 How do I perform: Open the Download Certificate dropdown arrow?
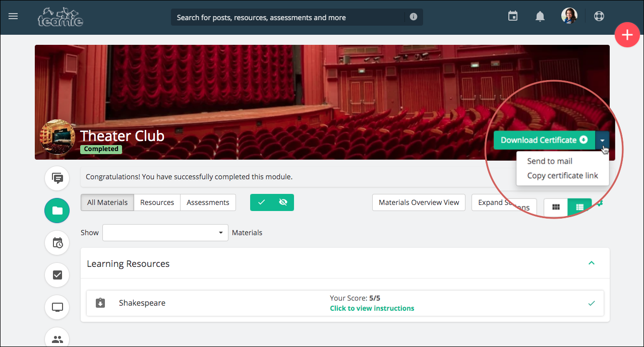pyautogui.click(x=602, y=140)
